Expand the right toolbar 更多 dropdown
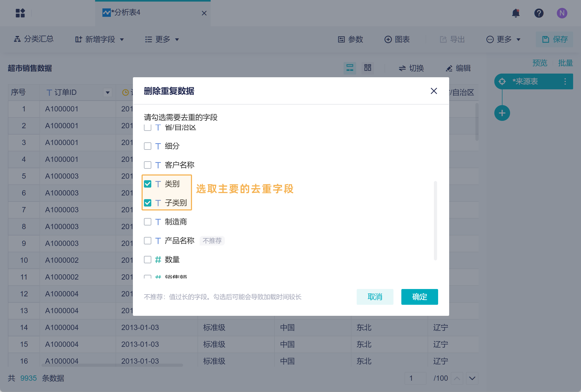581x392 pixels. (x=503, y=39)
